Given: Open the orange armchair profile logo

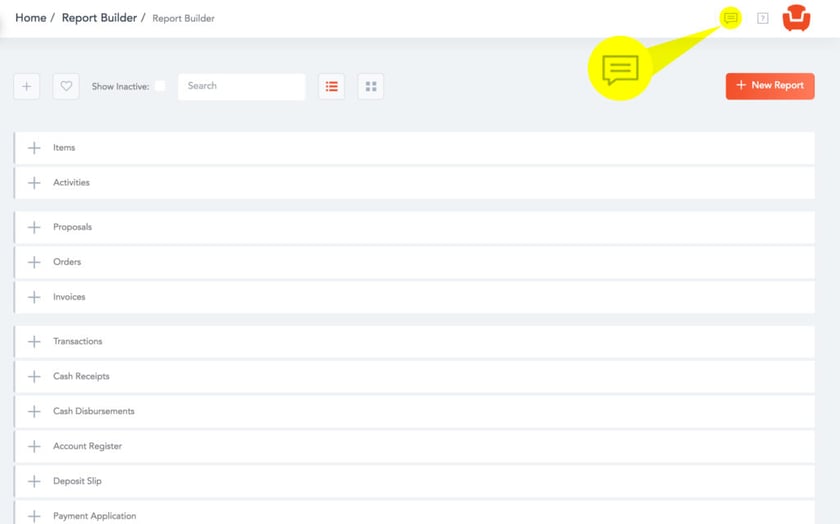Looking at the screenshot, I should [x=796, y=18].
